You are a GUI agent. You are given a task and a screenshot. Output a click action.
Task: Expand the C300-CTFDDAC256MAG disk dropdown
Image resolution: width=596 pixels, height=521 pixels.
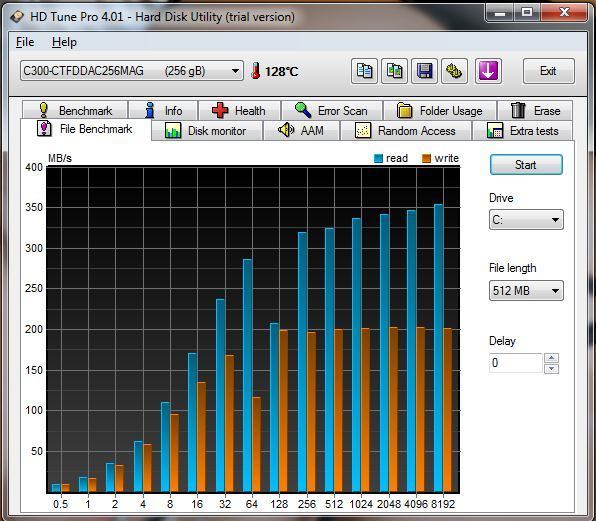[132, 71]
